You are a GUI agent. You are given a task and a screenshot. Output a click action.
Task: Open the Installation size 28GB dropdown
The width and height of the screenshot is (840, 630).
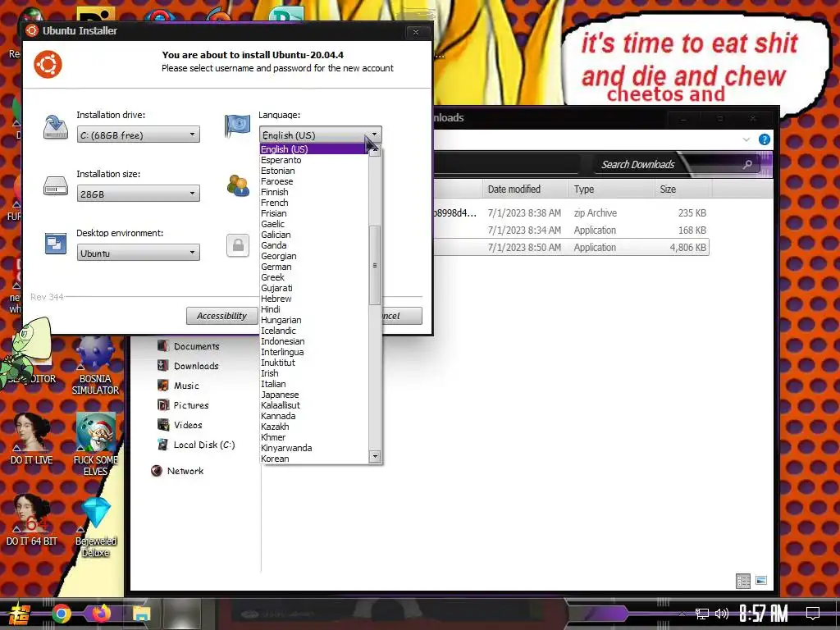pos(138,194)
